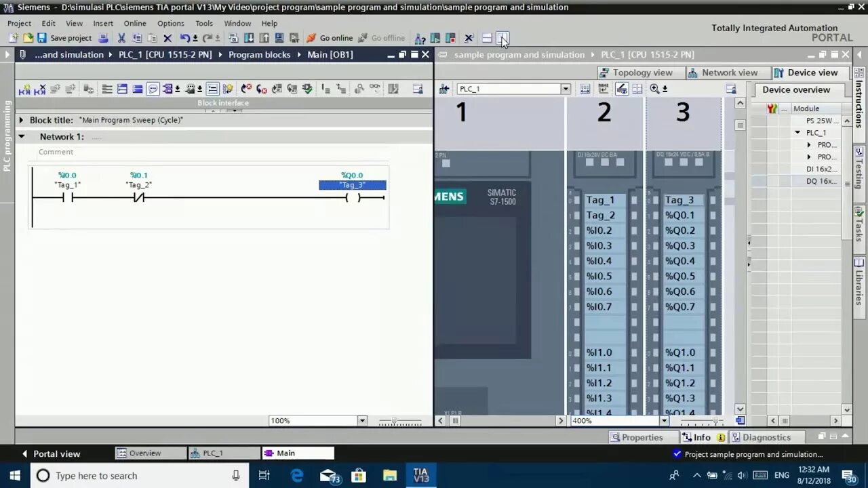Click the split editor horizontally icon
Viewport: 868px width, 488px height.
pos(487,39)
